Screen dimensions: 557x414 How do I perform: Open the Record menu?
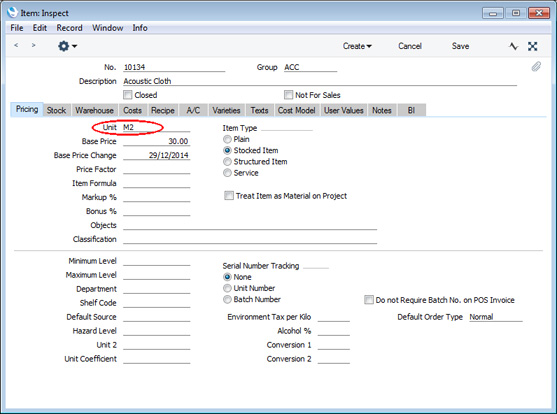pyautogui.click(x=69, y=28)
